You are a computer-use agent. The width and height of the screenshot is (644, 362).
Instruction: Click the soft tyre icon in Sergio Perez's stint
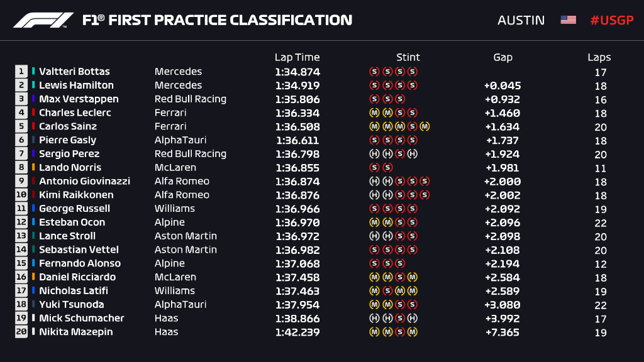399,154
